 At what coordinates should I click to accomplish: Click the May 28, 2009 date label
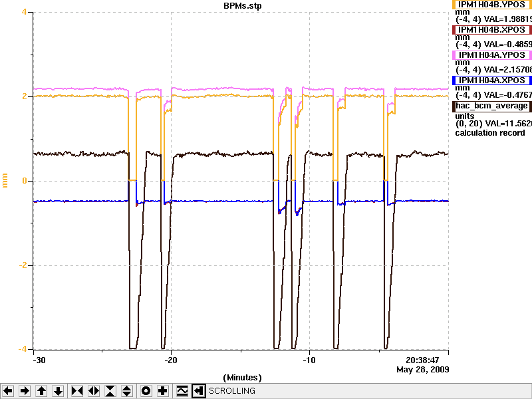pos(423,369)
